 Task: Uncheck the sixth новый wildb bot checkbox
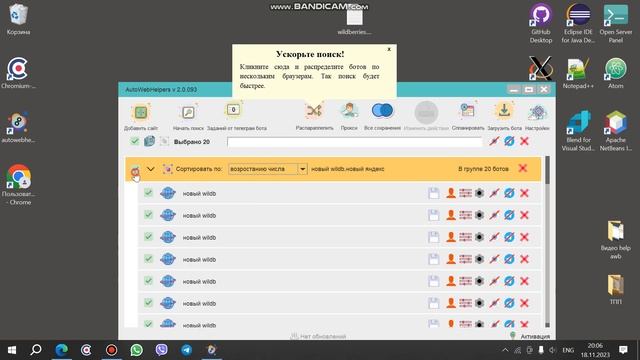tap(148, 303)
